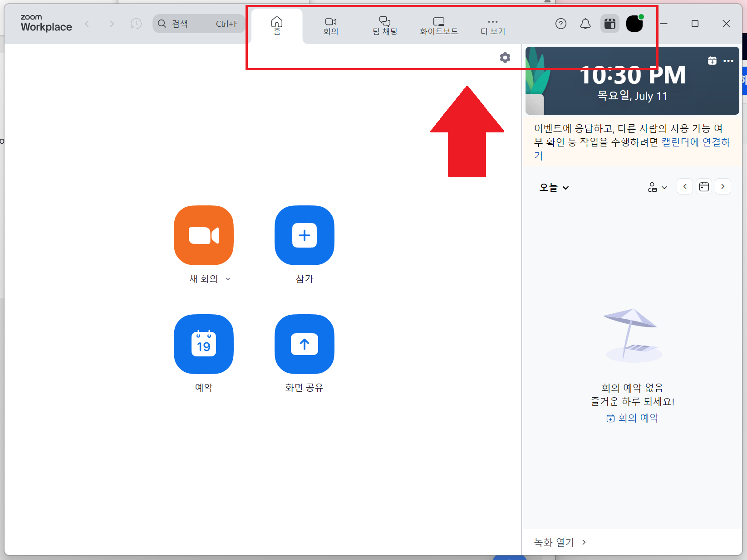Viewport: 747px width, 560px height.
Task: Open the 더 보기 menu
Action: (492, 25)
